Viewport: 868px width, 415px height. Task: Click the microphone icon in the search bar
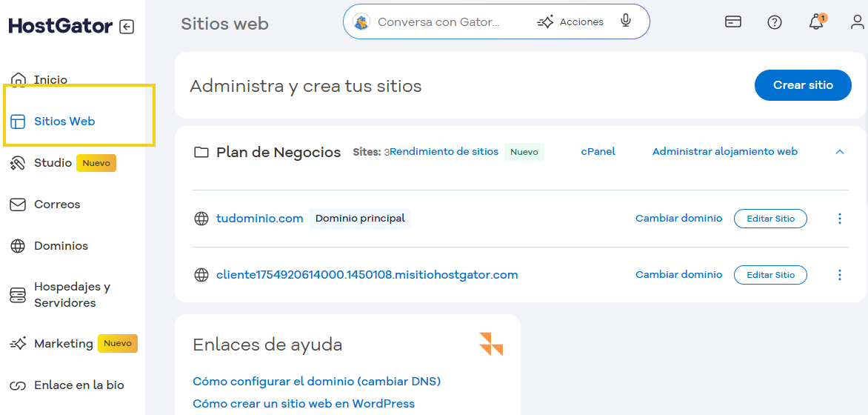(626, 21)
